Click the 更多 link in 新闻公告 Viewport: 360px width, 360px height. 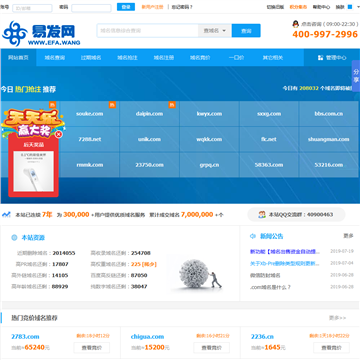click(x=348, y=236)
